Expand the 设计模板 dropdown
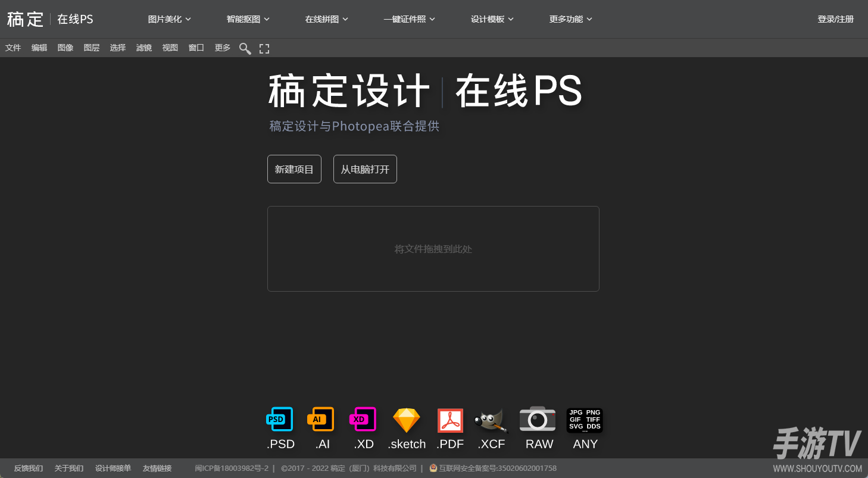868x478 pixels. pos(492,19)
